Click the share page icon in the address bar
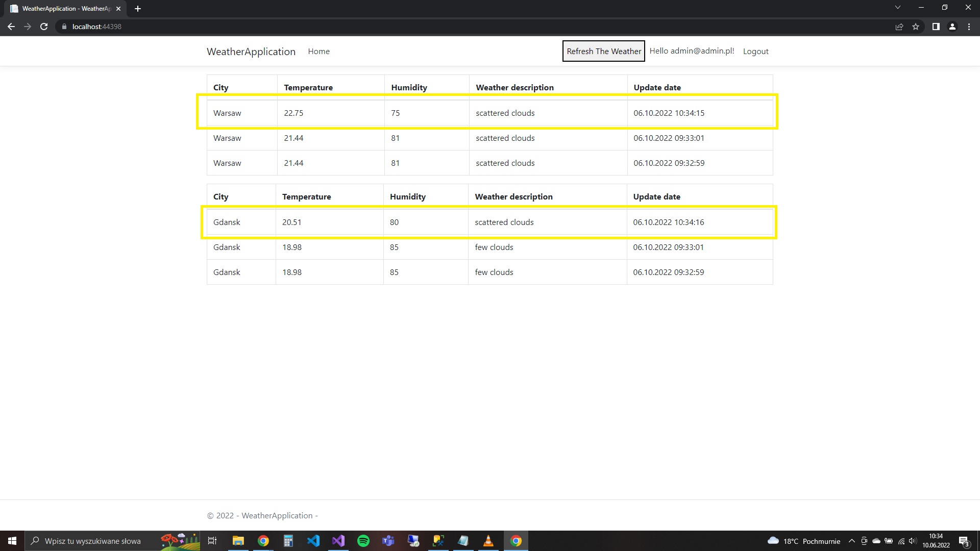The width and height of the screenshot is (980, 551). tap(899, 27)
